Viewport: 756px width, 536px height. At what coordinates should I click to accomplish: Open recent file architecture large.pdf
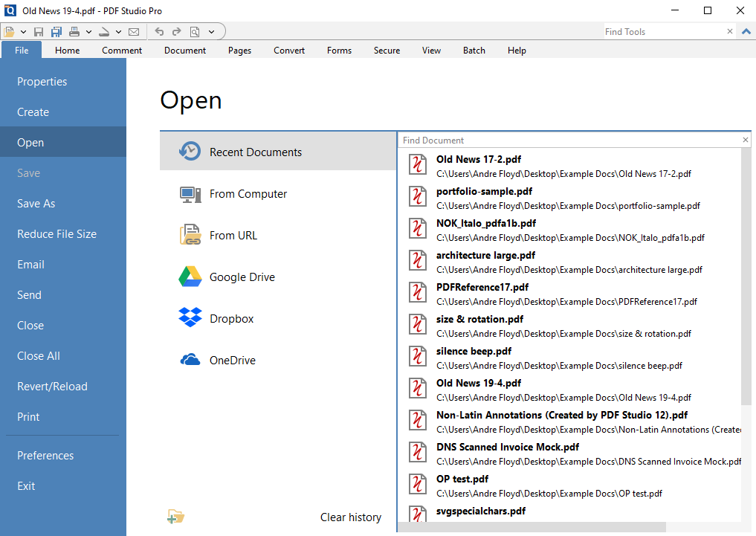tap(570, 262)
